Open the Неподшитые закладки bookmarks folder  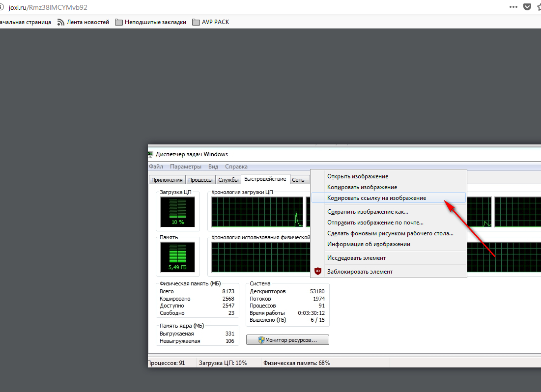150,22
